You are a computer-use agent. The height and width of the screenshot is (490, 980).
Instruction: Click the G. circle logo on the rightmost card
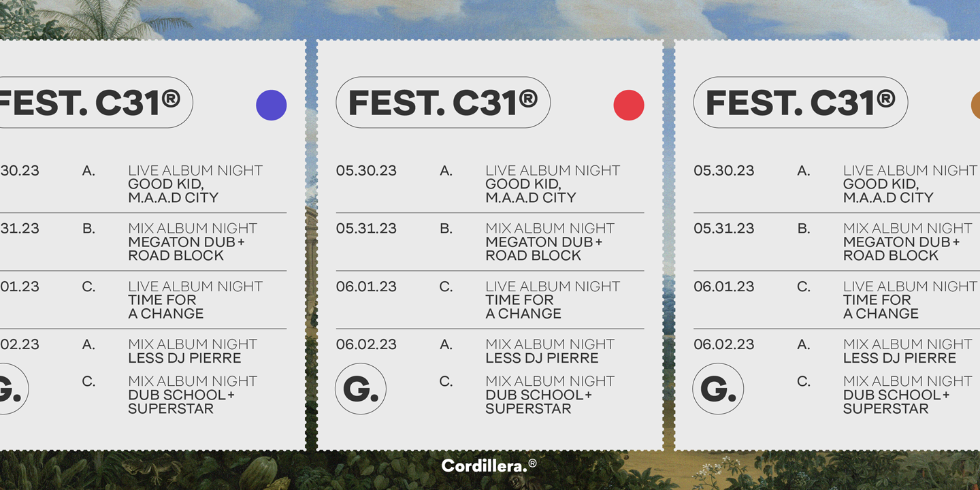(x=718, y=389)
